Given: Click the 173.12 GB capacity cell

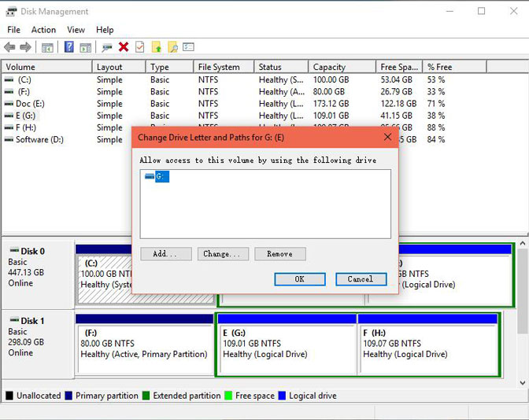Looking at the screenshot, I should click(x=331, y=104).
